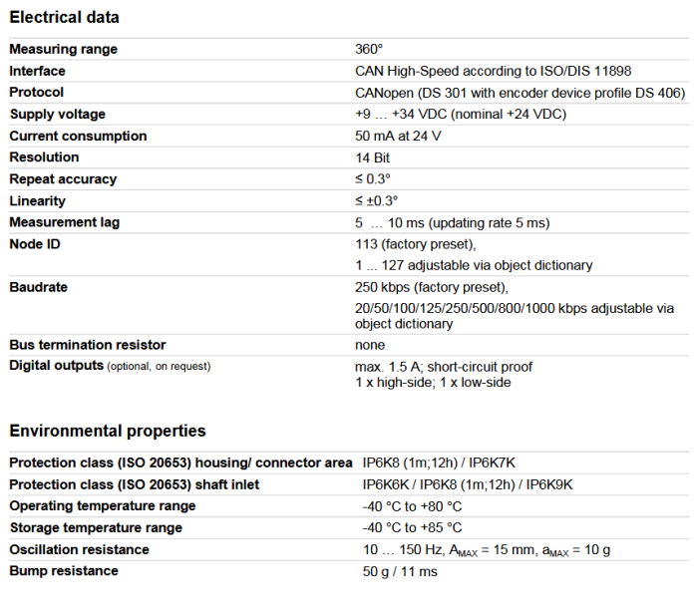Click the 360° measuring range value
This screenshot has height=616, width=698.
tap(369, 49)
